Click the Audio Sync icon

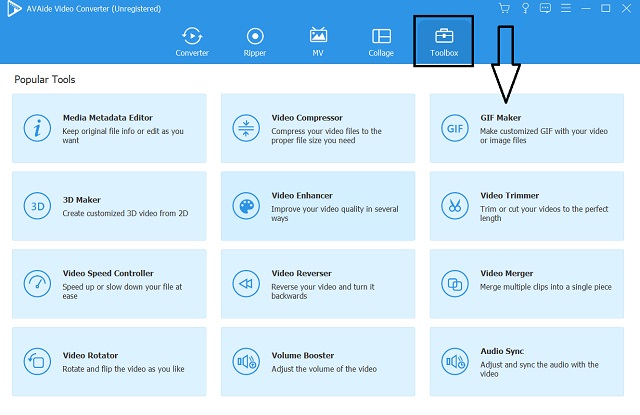click(x=455, y=362)
